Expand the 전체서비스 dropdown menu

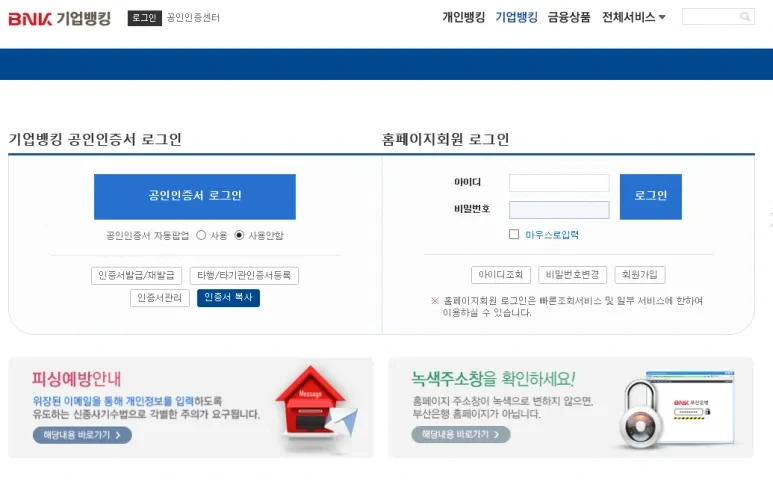(633, 17)
